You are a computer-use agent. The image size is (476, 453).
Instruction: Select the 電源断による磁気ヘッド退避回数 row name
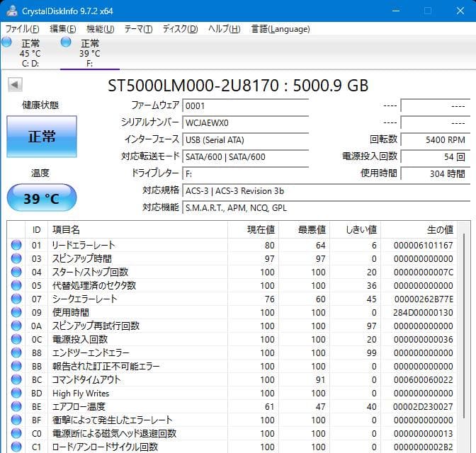(115, 433)
